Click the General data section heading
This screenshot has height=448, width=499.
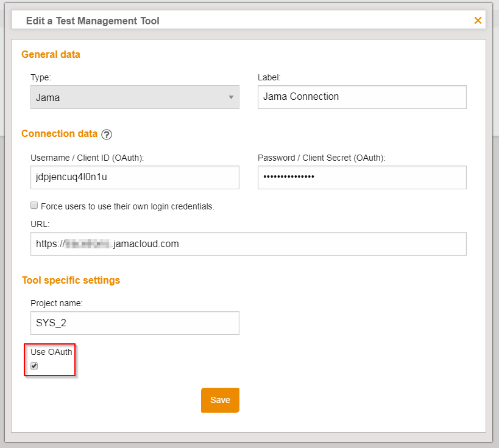pos(51,55)
